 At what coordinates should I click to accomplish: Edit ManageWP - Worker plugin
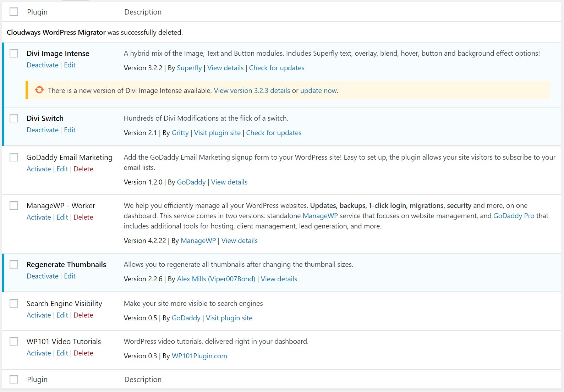62,217
